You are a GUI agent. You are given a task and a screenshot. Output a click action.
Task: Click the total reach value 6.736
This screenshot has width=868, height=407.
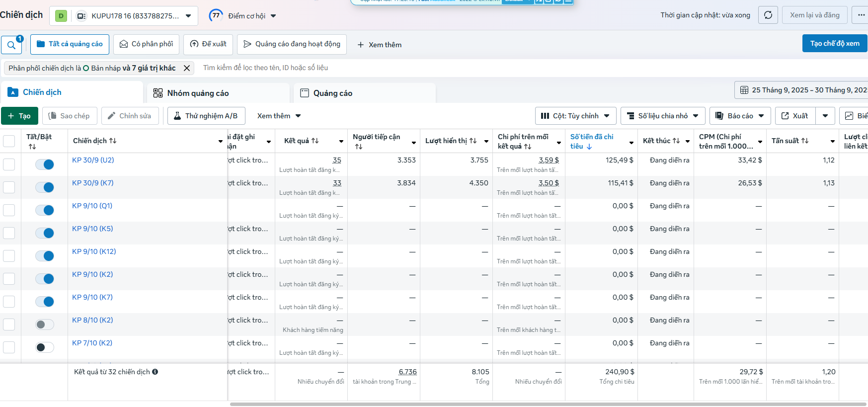pyautogui.click(x=407, y=372)
